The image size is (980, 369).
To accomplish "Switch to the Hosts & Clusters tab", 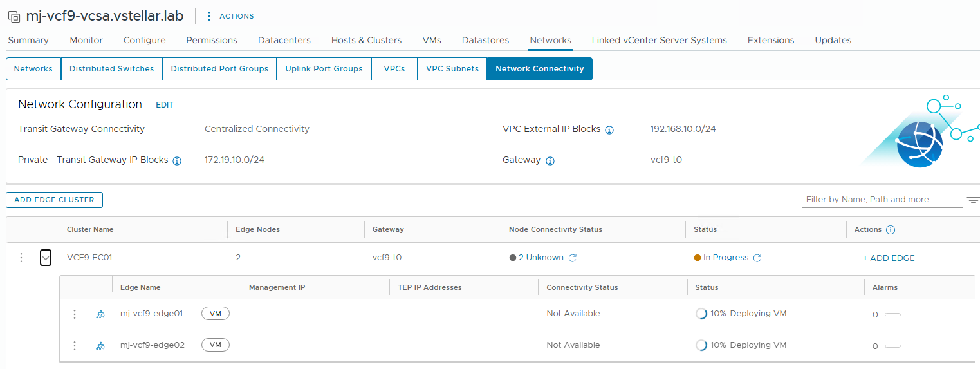I will point(366,40).
